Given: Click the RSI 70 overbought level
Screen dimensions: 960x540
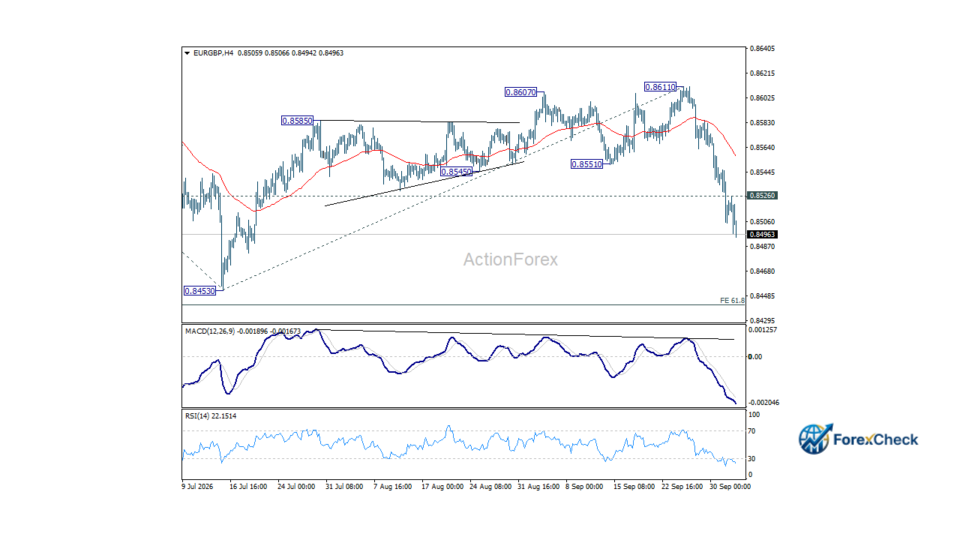Looking at the screenshot, I should point(752,432).
